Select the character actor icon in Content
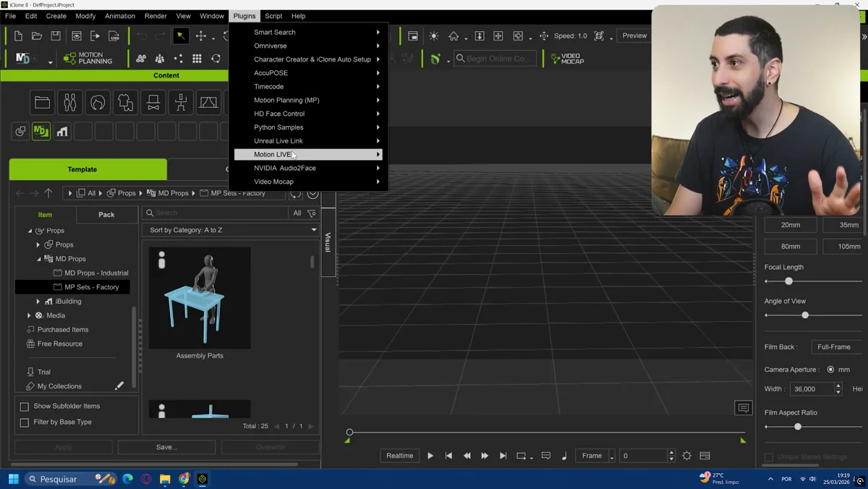 tap(69, 102)
